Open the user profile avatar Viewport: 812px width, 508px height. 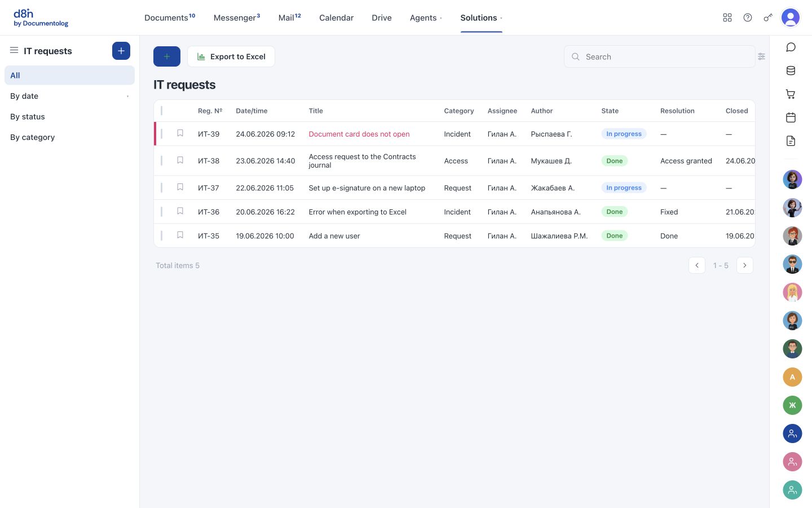click(x=791, y=17)
